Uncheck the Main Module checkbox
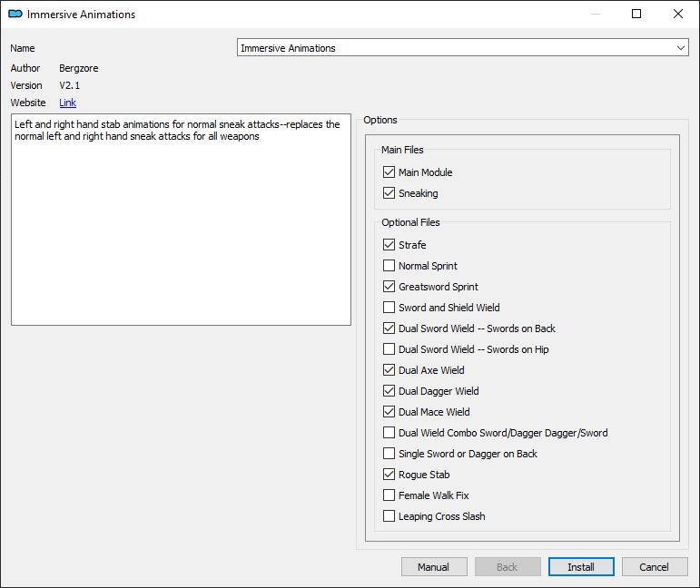This screenshot has height=588, width=700. 389,172
